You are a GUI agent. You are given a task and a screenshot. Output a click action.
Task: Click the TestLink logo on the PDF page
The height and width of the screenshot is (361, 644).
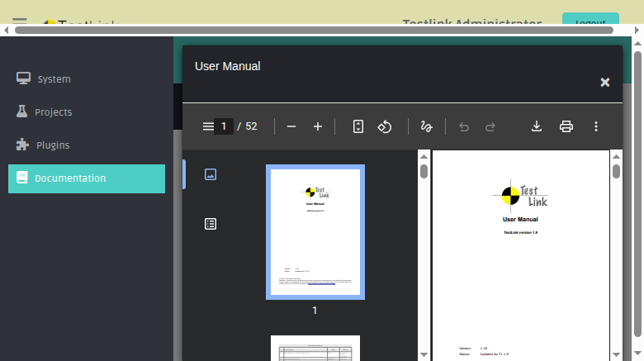tap(520, 196)
